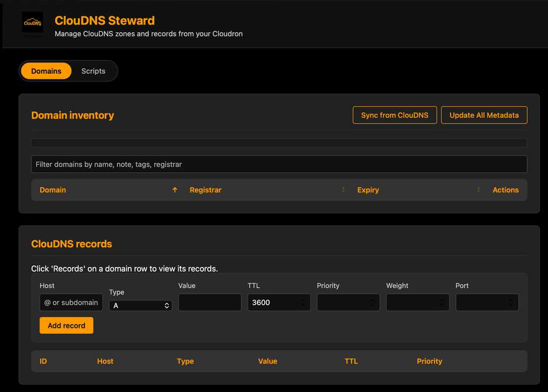Click the Port field stepper arrows

(x=511, y=303)
